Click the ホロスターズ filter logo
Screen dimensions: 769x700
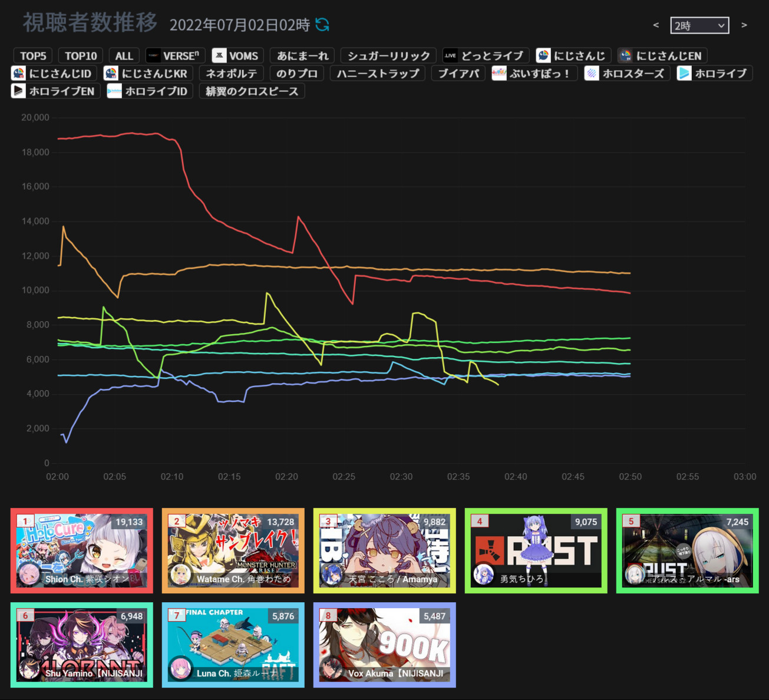pyautogui.click(x=592, y=73)
